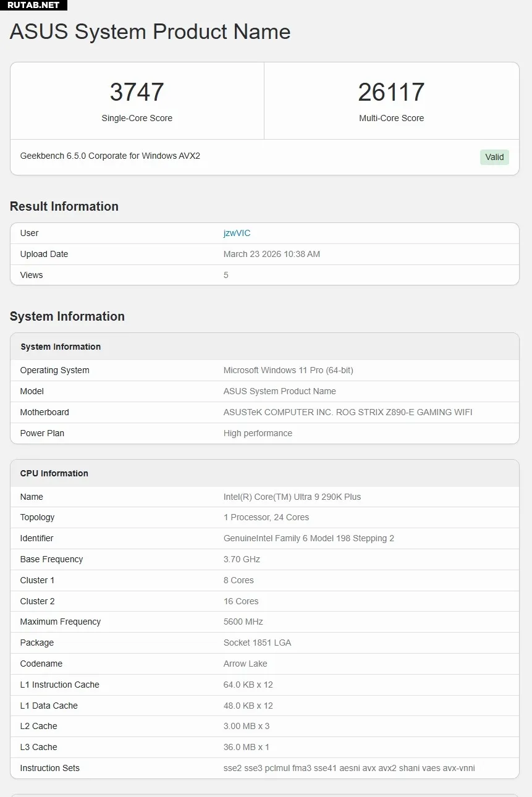Click the Arrow Lake codename value
532x797 pixels.
(x=245, y=664)
